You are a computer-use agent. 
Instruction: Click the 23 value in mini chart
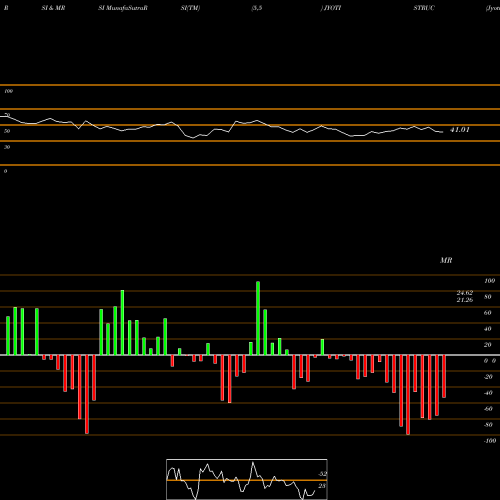[x=322, y=486]
